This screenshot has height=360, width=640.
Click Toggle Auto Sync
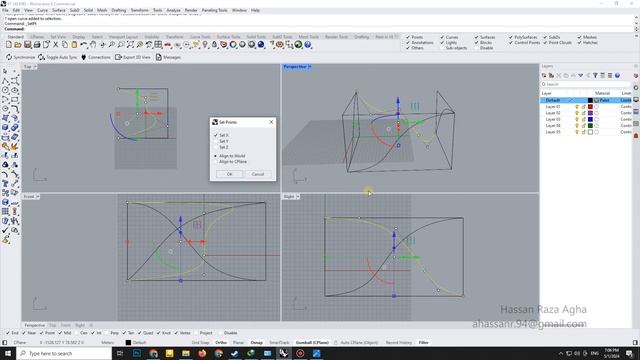(58, 57)
